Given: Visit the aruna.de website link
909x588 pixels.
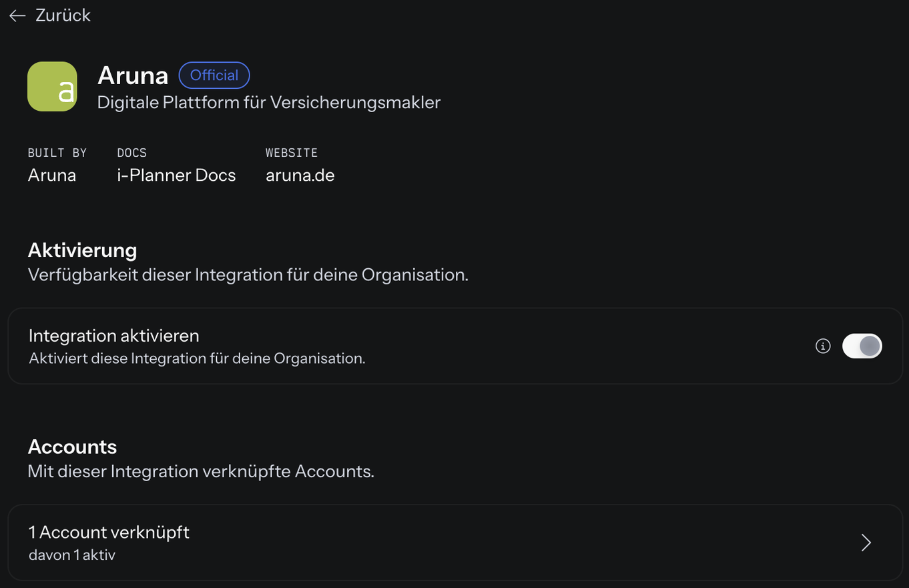Looking at the screenshot, I should (x=300, y=176).
